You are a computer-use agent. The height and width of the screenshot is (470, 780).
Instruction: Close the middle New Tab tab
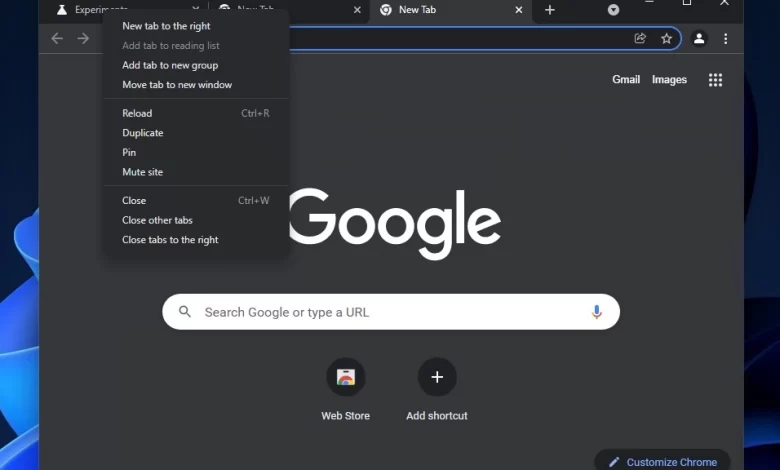coord(357,10)
